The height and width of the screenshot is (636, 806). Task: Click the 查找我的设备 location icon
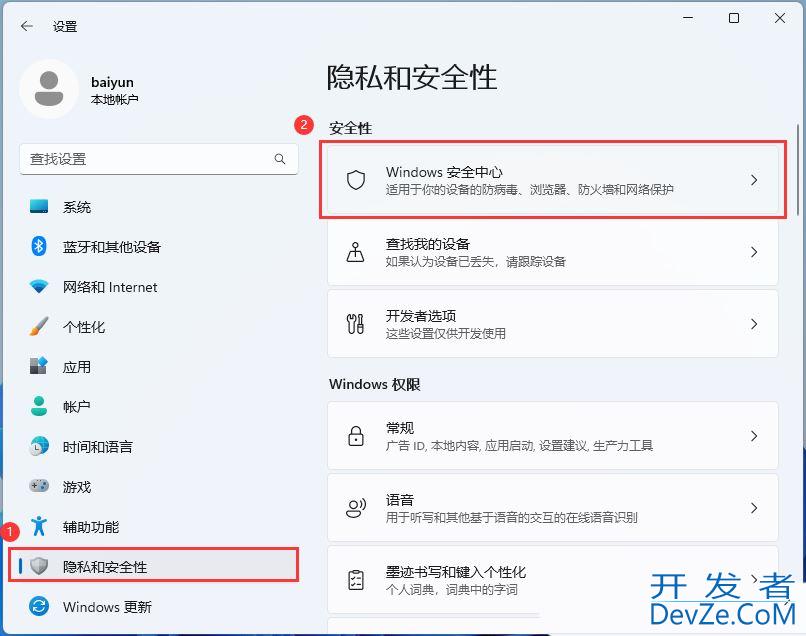point(356,252)
